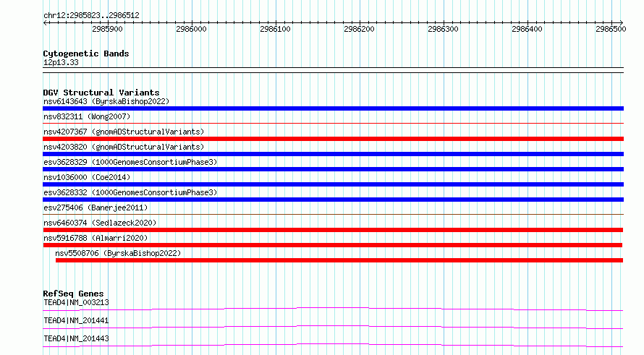Click the ruler's right arrowhead
This screenshot has width=644, height=355.
tap(622, 23)
